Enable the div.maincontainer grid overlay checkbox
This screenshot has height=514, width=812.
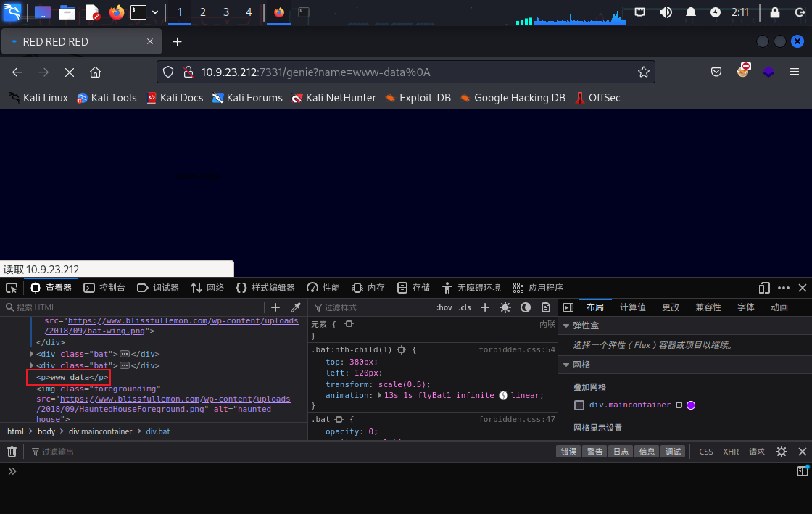coord(579,405)
